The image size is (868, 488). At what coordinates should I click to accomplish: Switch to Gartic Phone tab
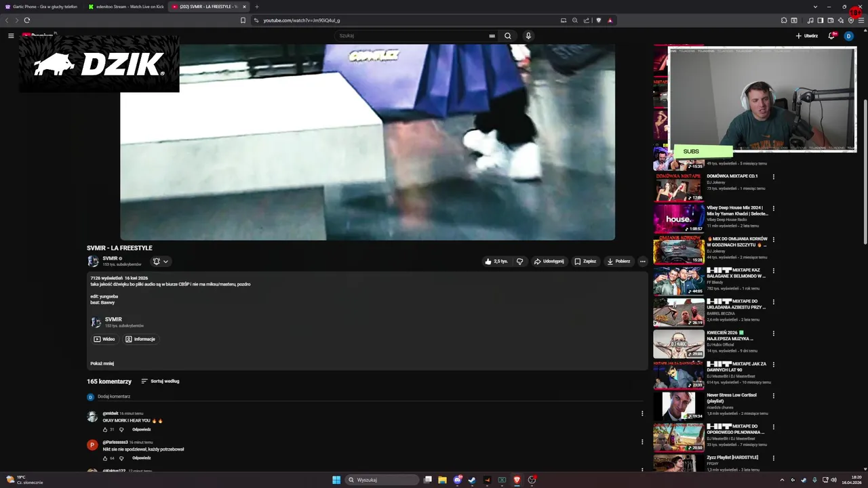click(x=41, y=7)
